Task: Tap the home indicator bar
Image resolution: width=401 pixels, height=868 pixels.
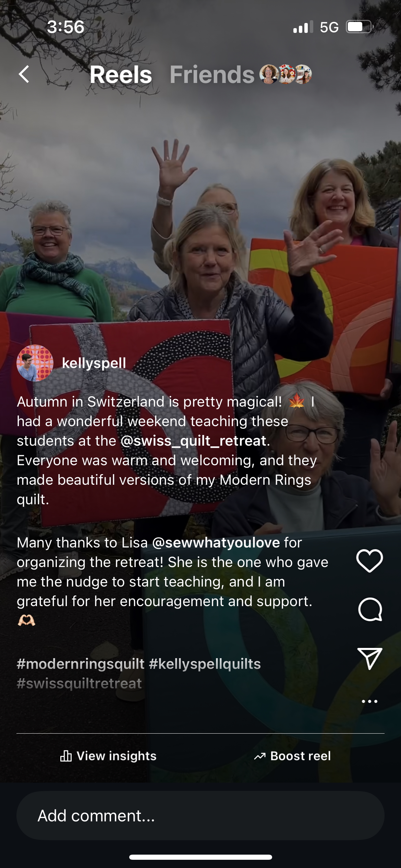Action: (200, 857)
